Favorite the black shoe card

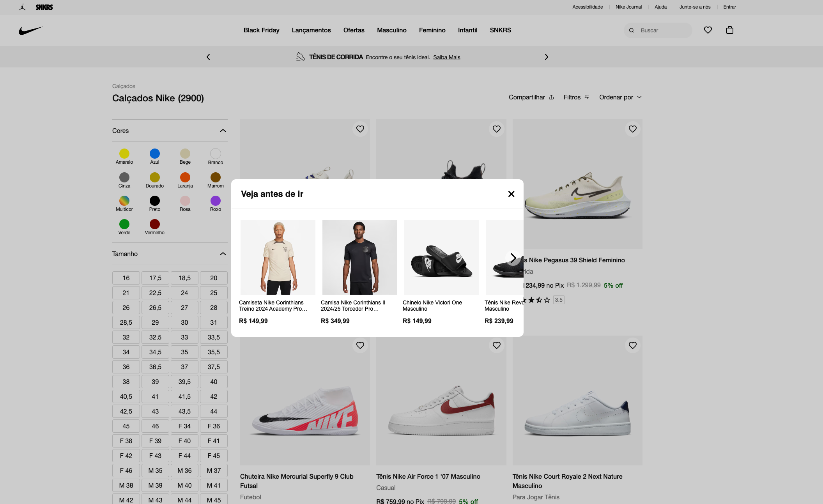497,129
